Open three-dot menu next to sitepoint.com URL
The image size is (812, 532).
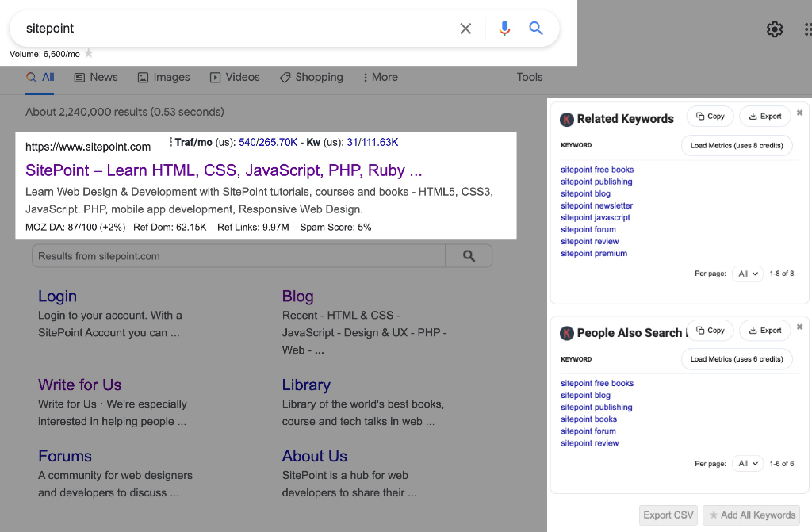click(170, 143)
